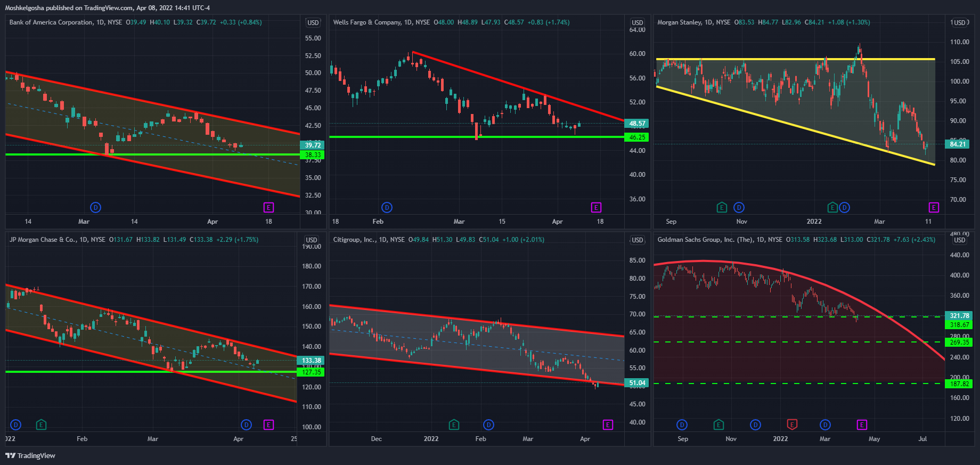Click the '+1.08 (+1.30%)' change on Morgan Stanley

click(849, 22)
